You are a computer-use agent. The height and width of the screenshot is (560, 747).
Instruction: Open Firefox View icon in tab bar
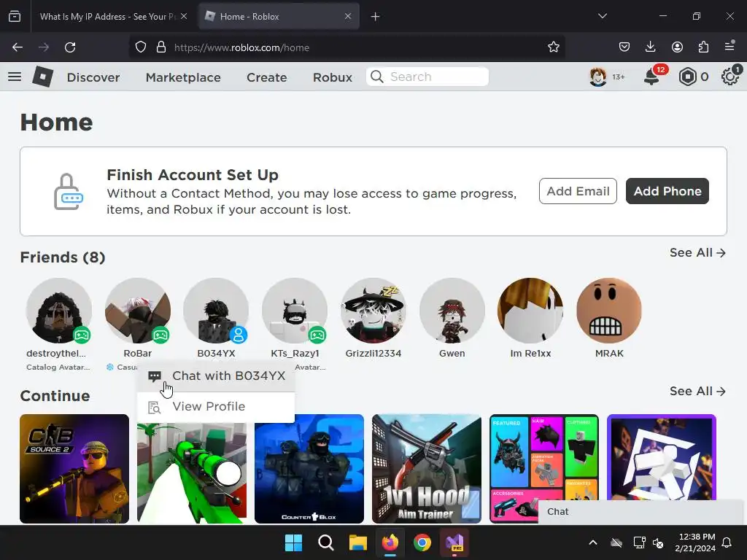click(15, 16)
